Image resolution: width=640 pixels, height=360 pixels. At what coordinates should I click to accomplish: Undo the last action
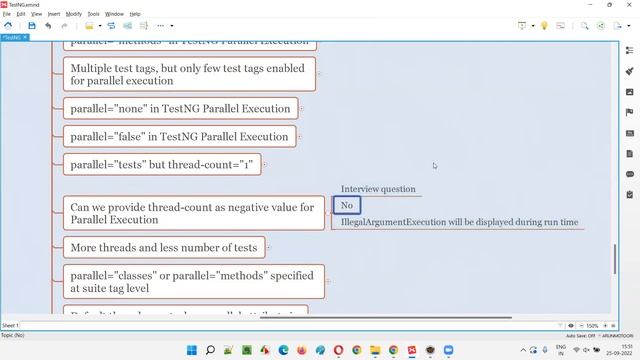pyautogui.click(x=48, y=26)
